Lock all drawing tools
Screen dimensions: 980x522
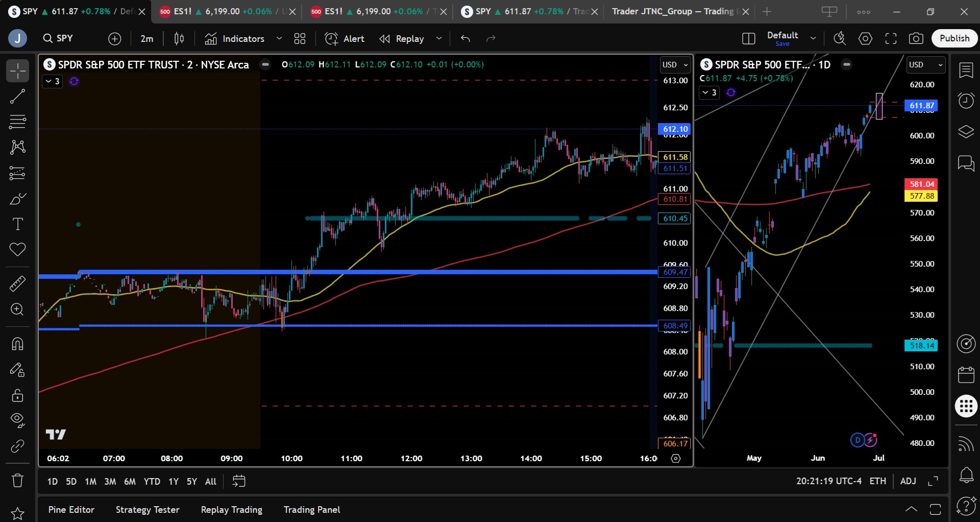click(17, 395)
